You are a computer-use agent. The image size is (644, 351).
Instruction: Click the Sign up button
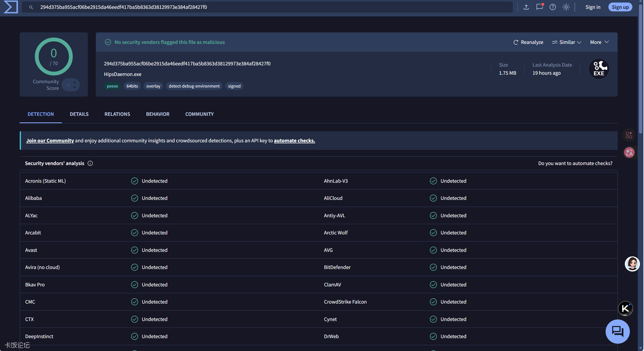pyautogui.click(x=620, y=7)
